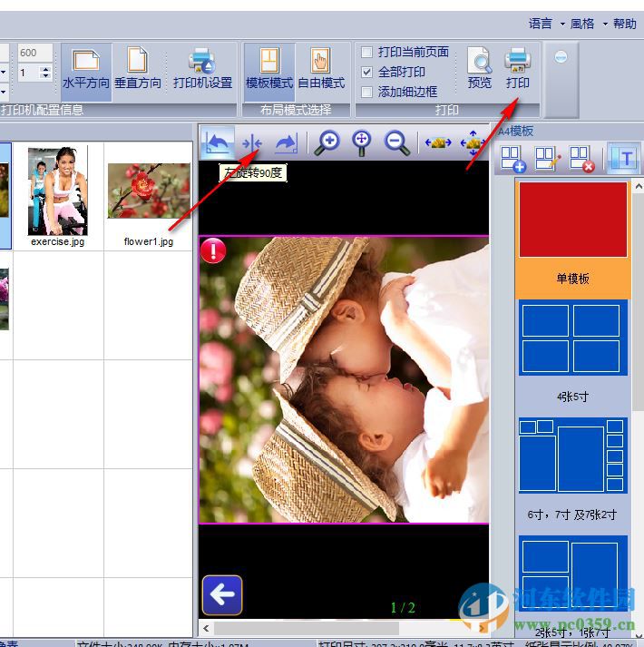Fit image to width icon

click(x=438, y=142)
